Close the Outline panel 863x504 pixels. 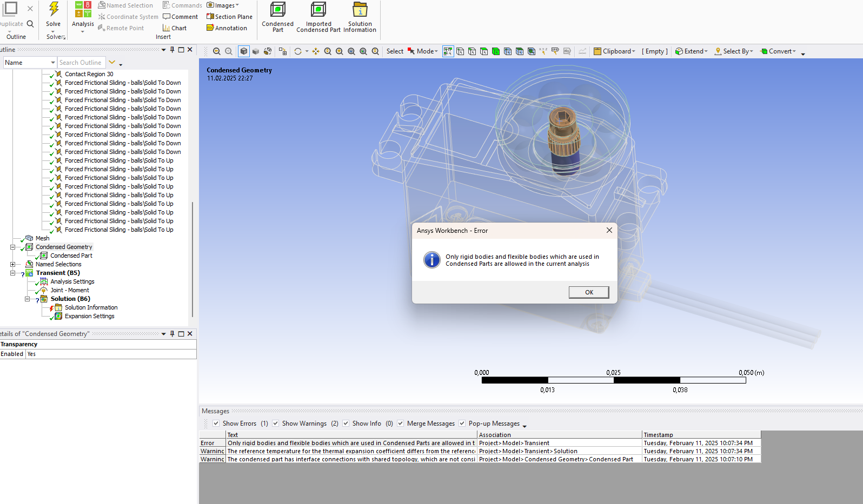tap(190, 50)
